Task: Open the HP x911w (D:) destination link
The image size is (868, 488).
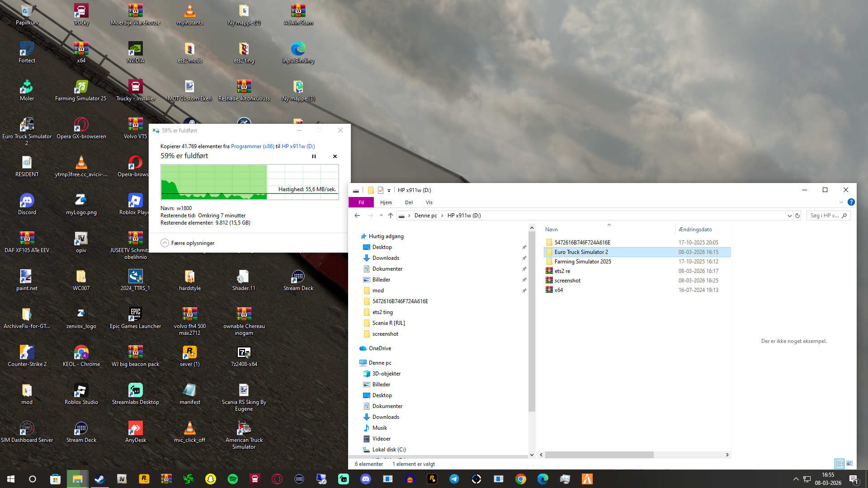Action: click(x=298, y=146)
